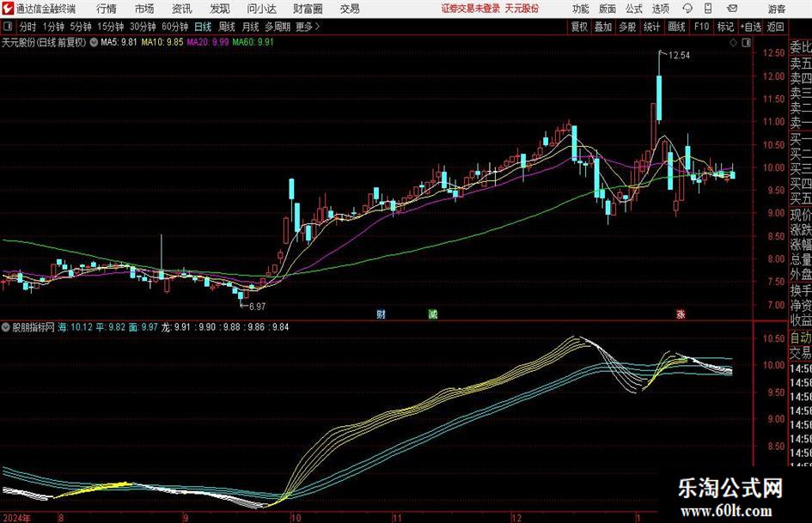Click the Tongdaxin red logo icon

pos(8,9)
